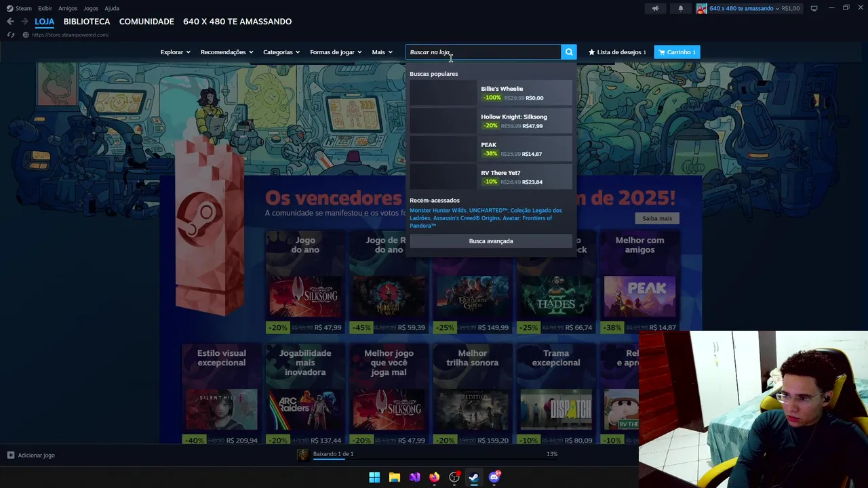The height and width of the screenshot is (488, 868).
Task: Switch to the BIBLIOTECA tab
Action: 87,22
